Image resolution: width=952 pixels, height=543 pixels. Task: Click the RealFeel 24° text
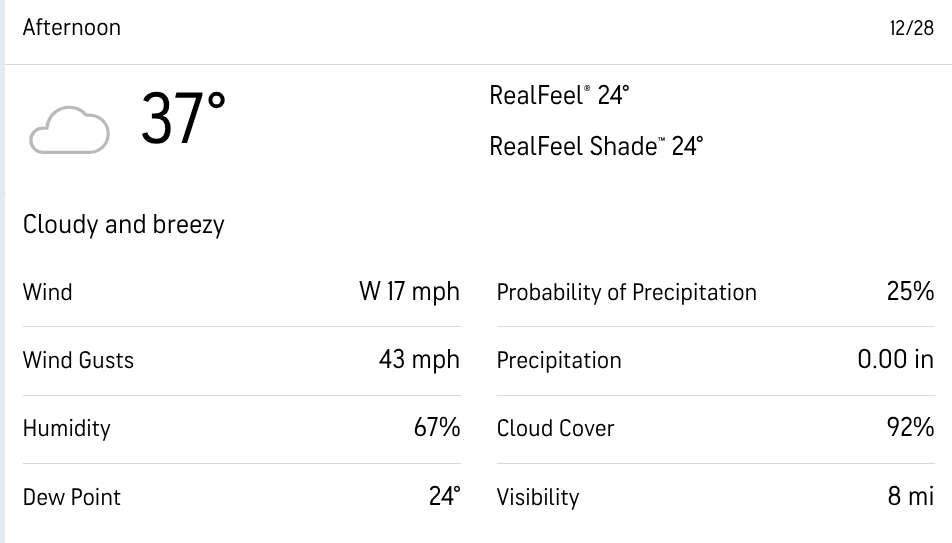[559, 95]
